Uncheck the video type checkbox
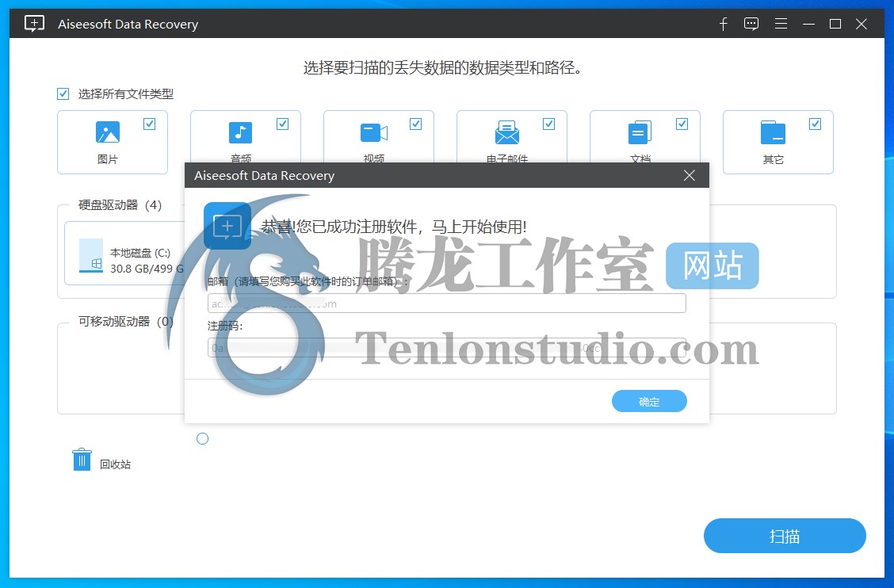The height and width of the screenshot is (588, 894). click(x=415, y=124)
